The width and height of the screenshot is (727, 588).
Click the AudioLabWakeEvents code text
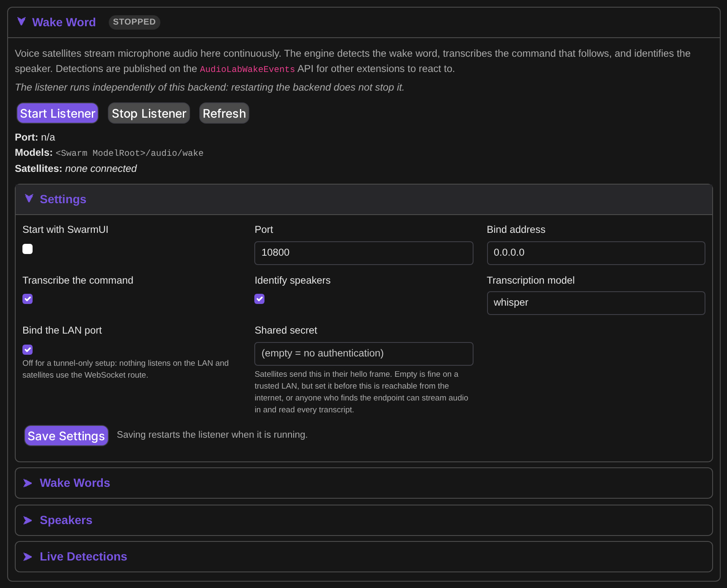coord(247,69)
